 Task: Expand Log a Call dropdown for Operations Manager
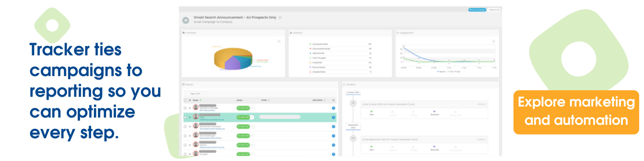click(252, 108)
